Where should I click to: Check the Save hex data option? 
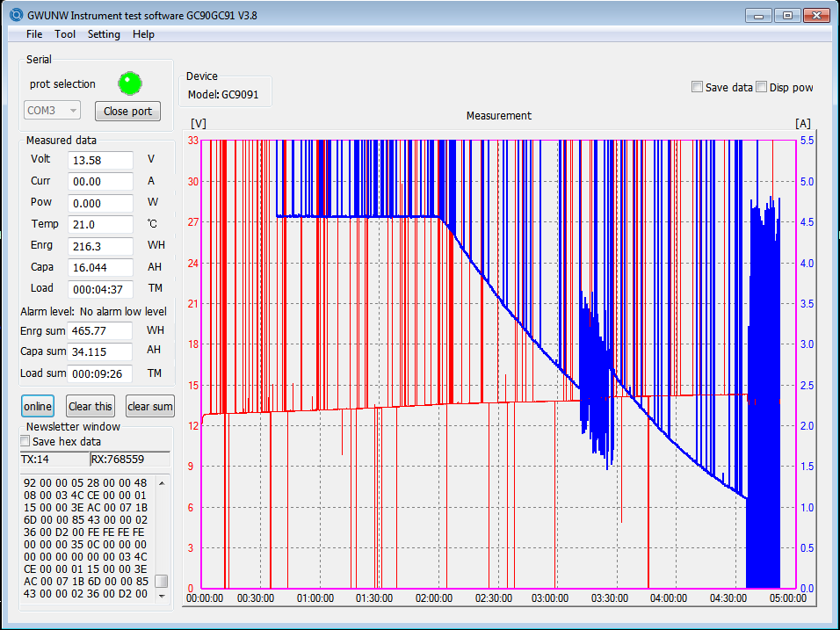(25, 441)
